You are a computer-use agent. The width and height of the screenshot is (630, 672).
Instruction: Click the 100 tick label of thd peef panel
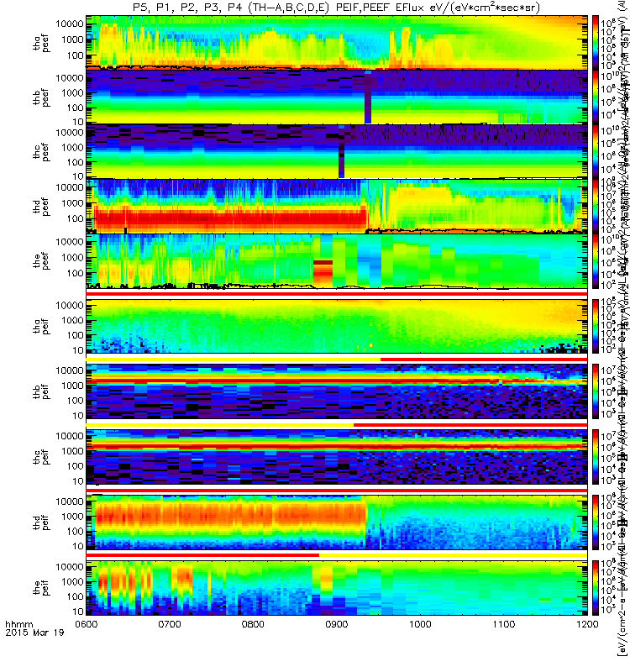tap(75, 218)
